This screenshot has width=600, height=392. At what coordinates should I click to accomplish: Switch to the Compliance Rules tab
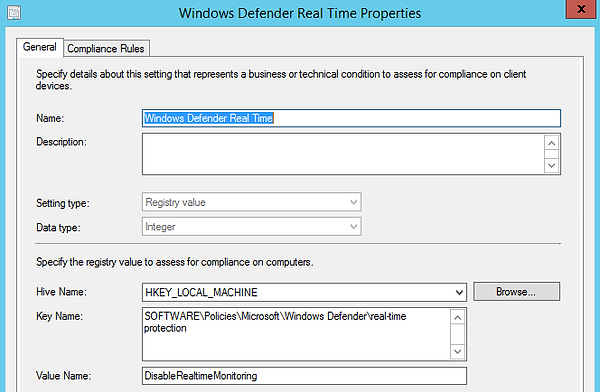106,49
